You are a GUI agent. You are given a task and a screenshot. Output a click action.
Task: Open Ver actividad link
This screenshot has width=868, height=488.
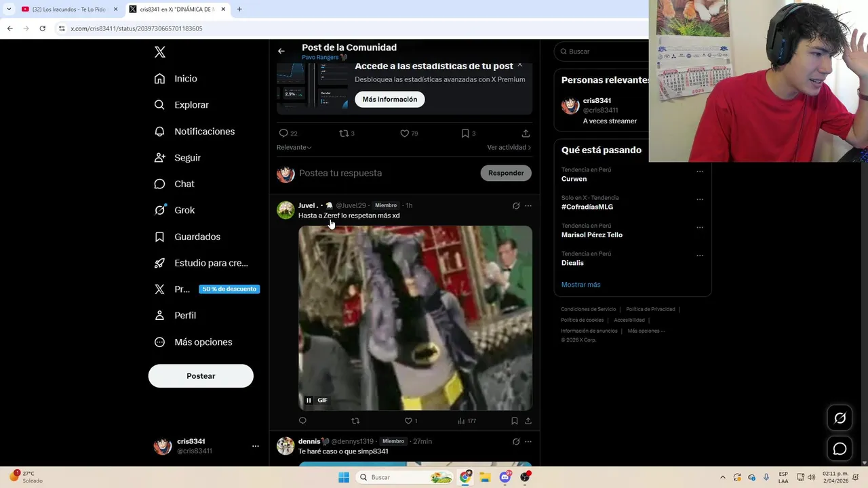509,147
